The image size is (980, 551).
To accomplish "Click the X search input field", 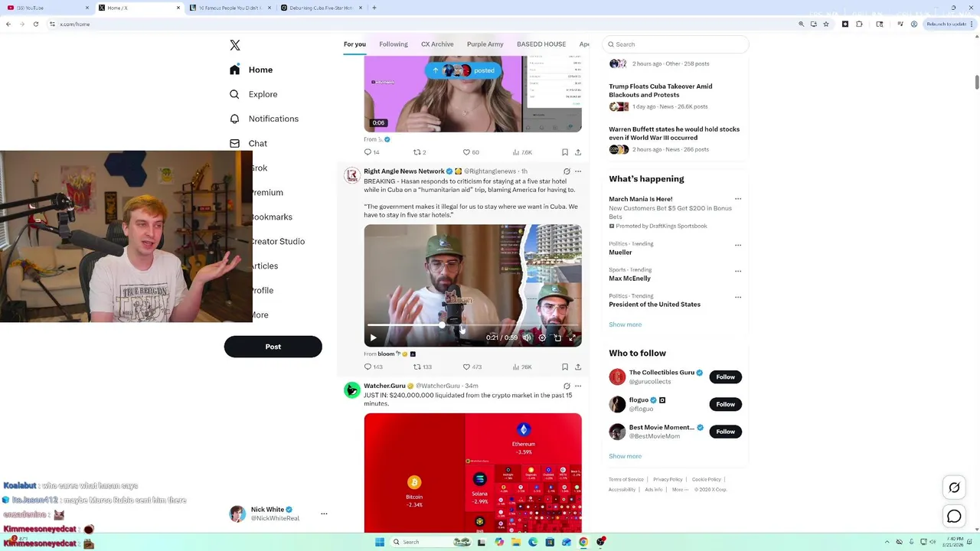I will click(x=675, y=44).
